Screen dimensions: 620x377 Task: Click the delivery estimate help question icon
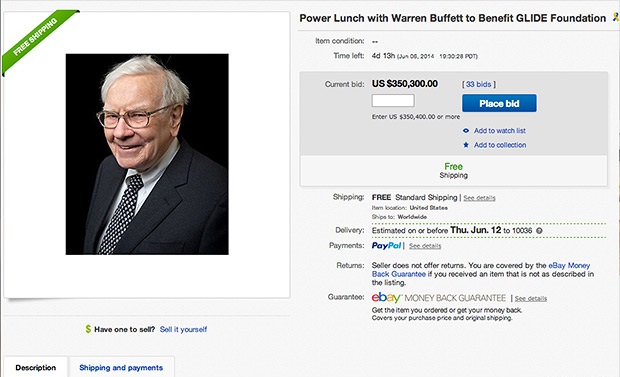click(539, 231)
